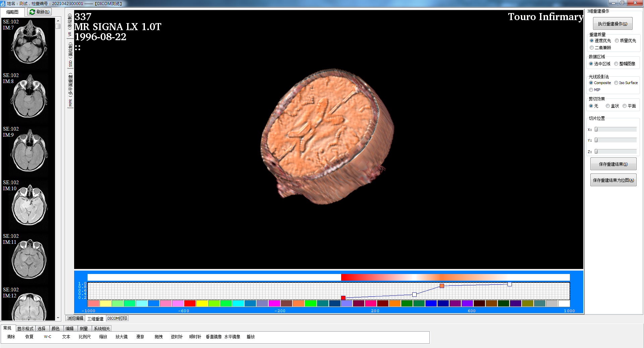Pick the magenta color swatch
This screenshot has height=348, width=644.
[274, 303]
